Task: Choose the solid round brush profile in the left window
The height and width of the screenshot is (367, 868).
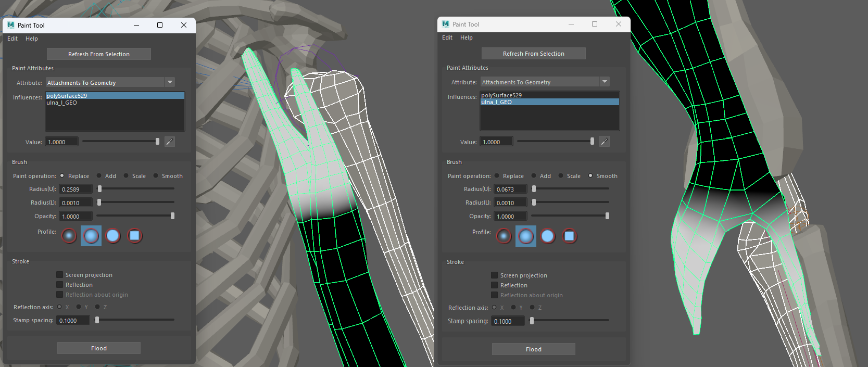Action: pos(113,236)
